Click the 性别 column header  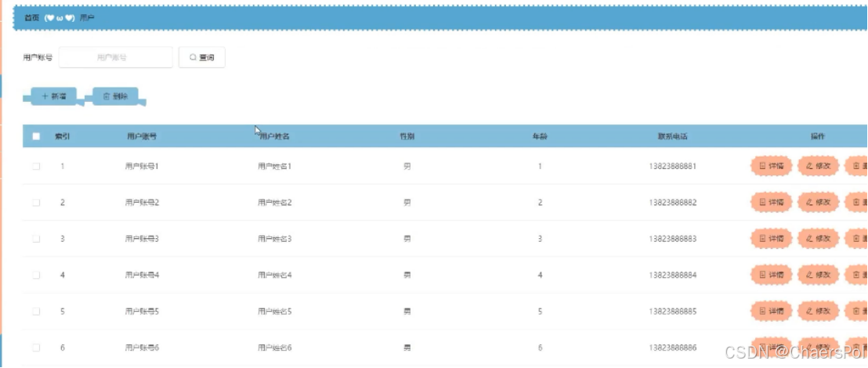point(407,137)
